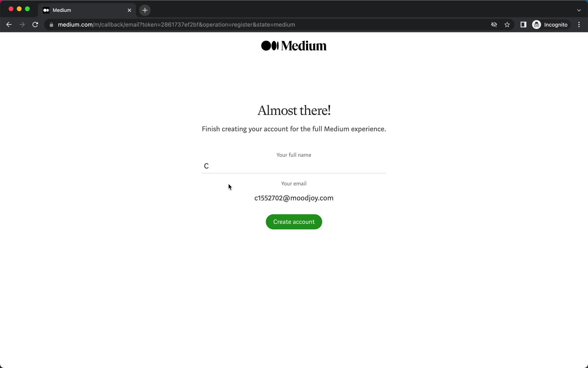Click the Create account button
The height and width of the screenshot is (368, 588).
point(294,222)
